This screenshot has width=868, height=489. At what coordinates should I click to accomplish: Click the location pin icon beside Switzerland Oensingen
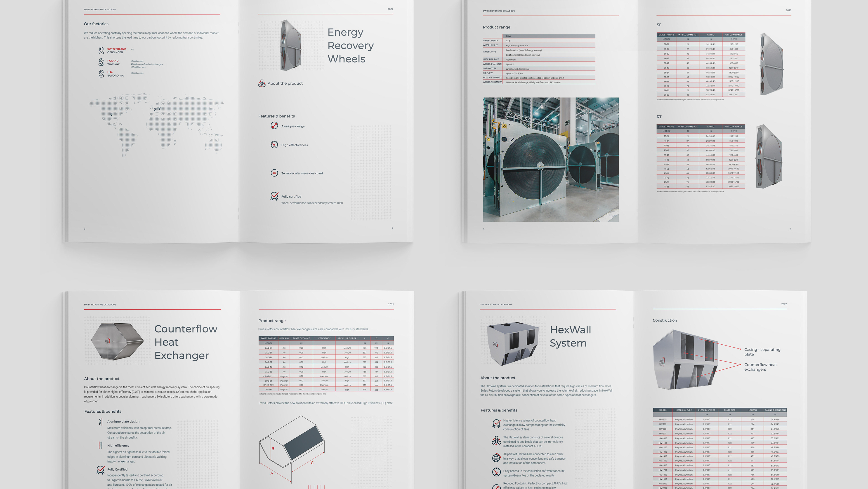101,51
